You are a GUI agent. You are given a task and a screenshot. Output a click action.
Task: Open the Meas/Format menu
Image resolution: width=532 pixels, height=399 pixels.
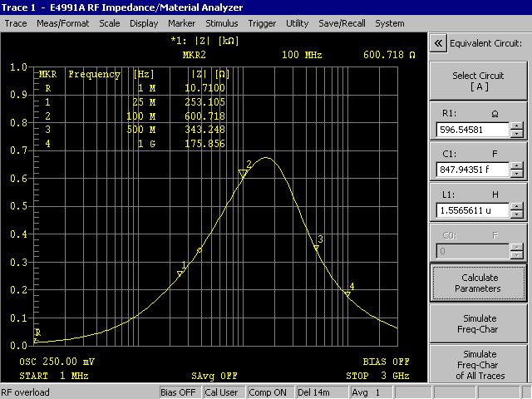point(63,23)
